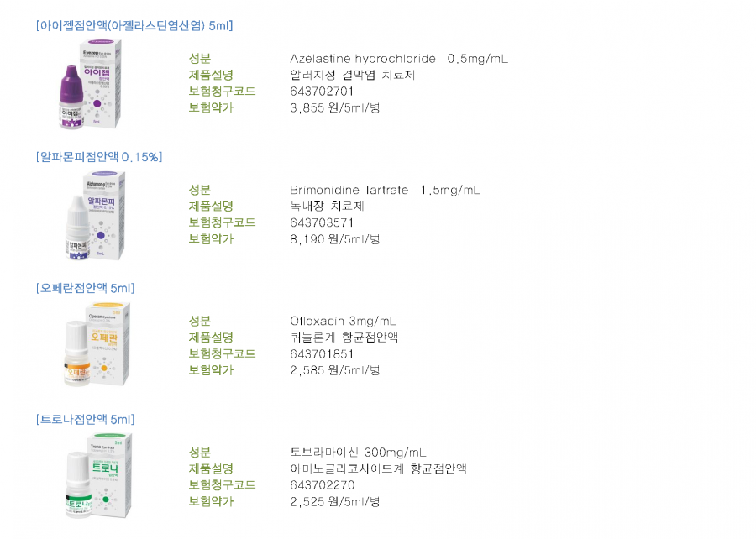Click the Alphamon-P eye drop product image

(94, 216)
